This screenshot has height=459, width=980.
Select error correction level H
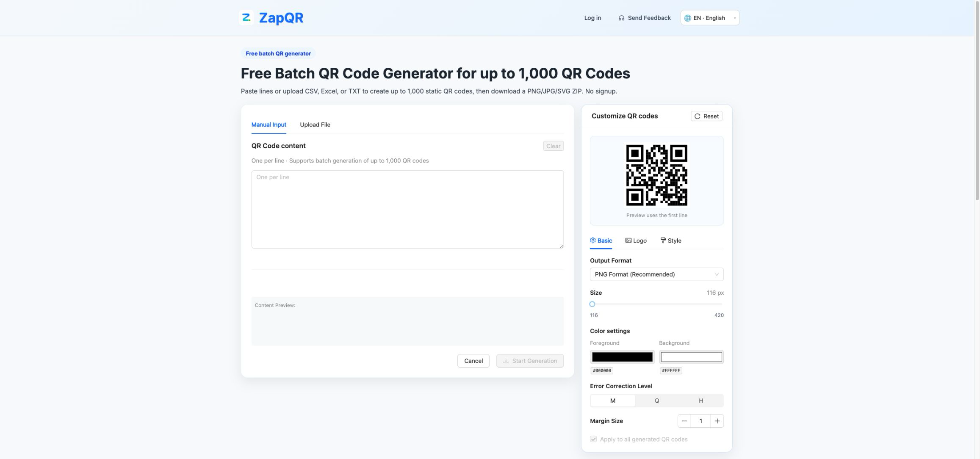click(x=701, y=401)
